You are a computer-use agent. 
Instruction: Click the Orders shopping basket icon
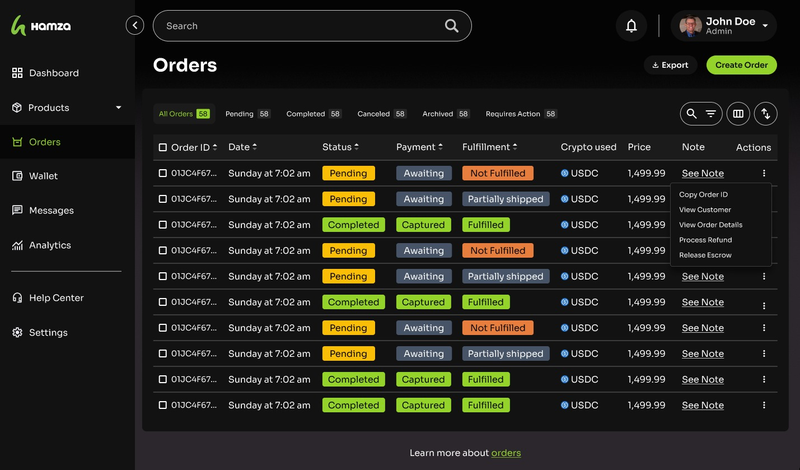click(x=17, y=142)
